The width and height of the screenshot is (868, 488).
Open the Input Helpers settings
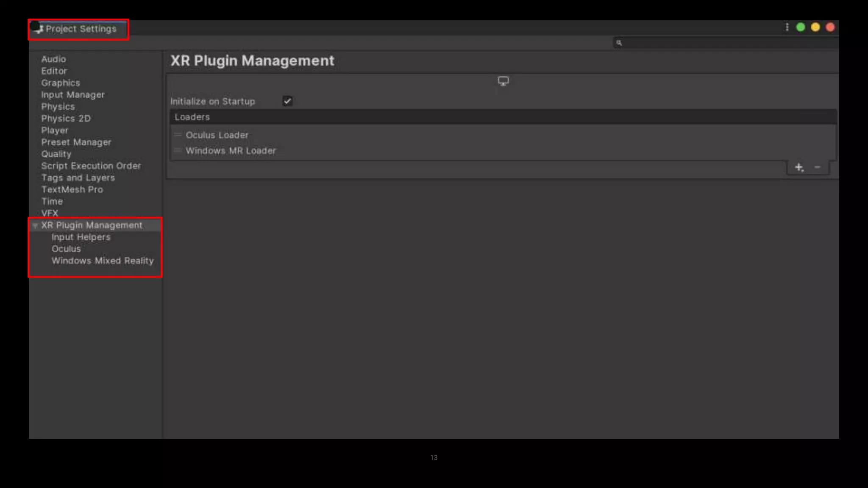click(81, 237)
